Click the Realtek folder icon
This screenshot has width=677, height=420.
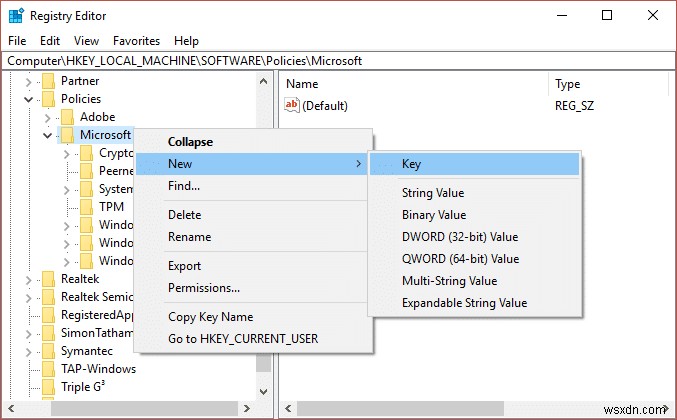(48, 279)
